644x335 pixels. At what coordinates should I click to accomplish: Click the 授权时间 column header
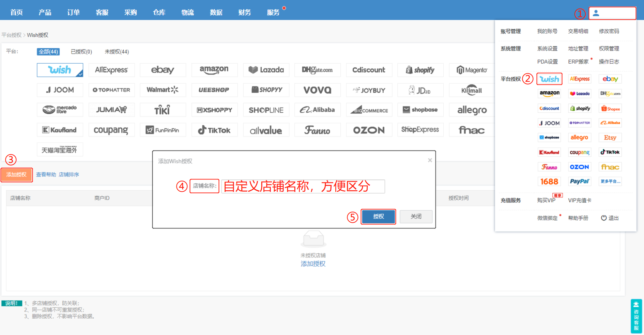point(458,198)
